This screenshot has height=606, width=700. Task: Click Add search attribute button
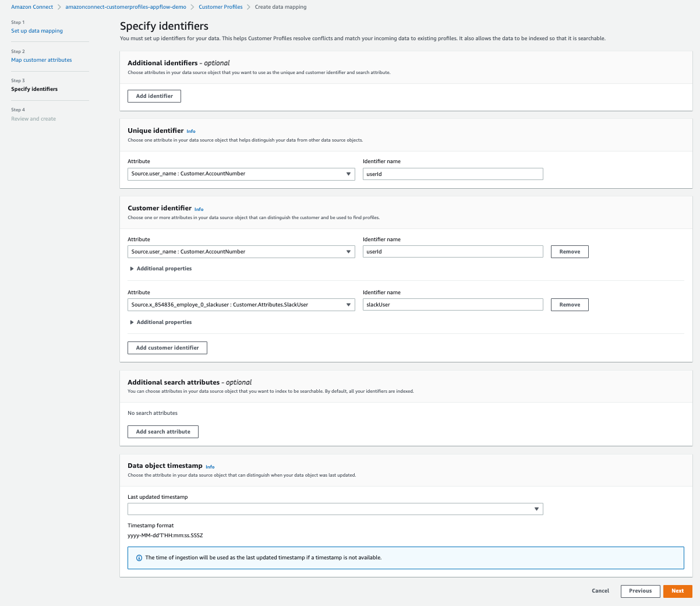(x=163, y=432)
